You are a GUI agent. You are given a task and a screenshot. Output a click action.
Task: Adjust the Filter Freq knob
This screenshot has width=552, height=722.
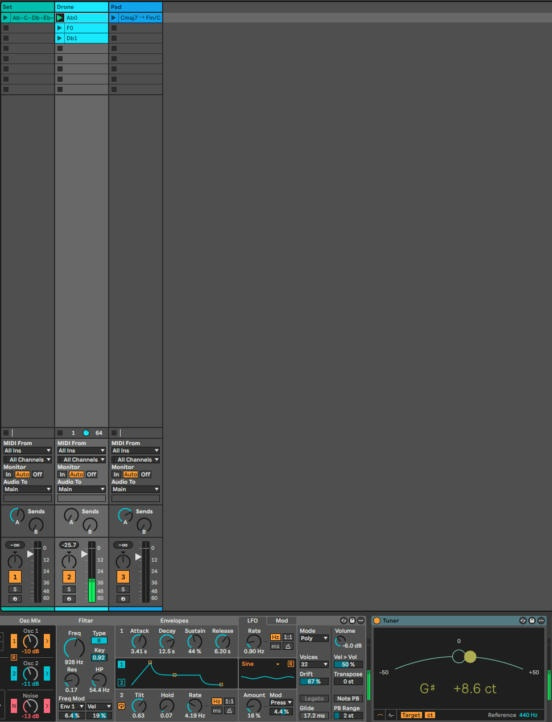click(74, 648)
